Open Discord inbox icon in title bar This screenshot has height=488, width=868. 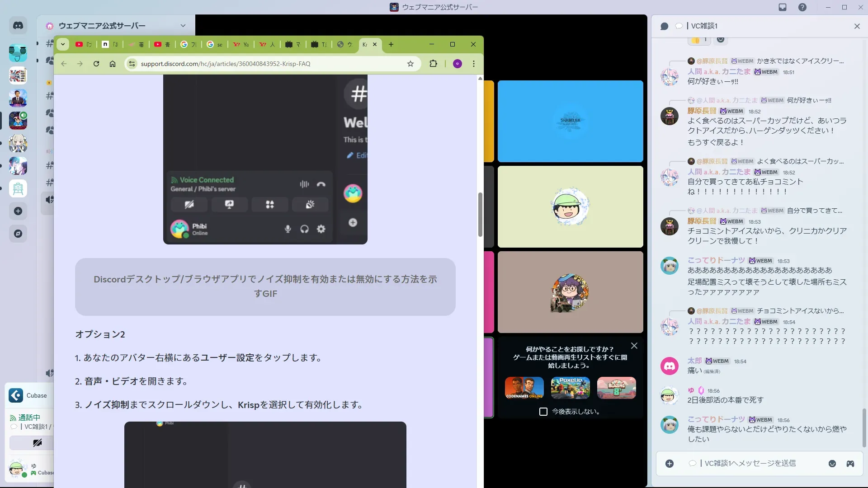click(x=783, y=7)
